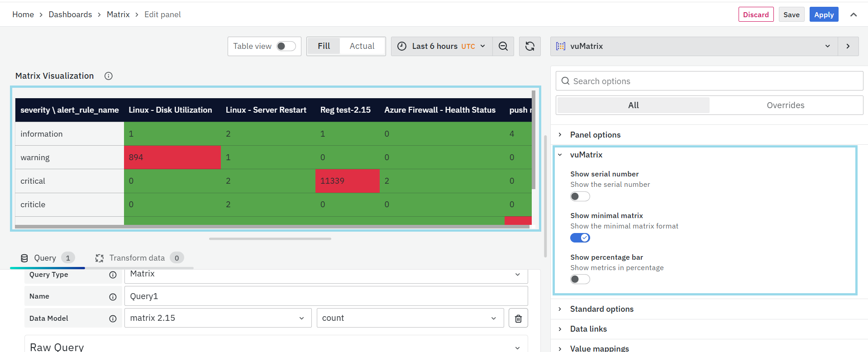Click the Data Model info icon

(x=113, y=319)
